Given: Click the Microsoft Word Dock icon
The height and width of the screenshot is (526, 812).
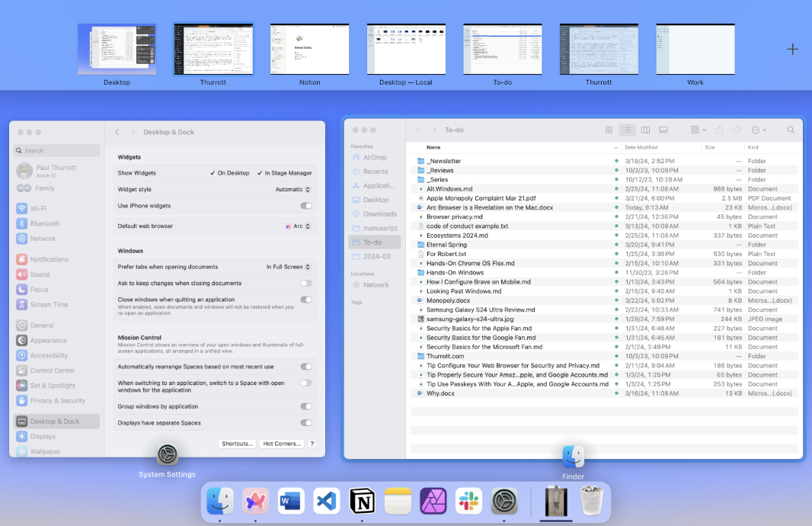Looking at the screenshot, I should [291, 502].
